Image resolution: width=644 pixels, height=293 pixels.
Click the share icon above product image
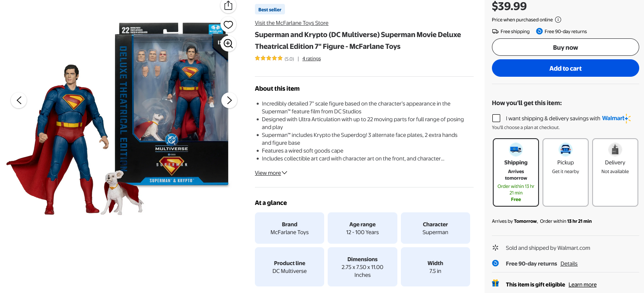(x=228, y=6)
